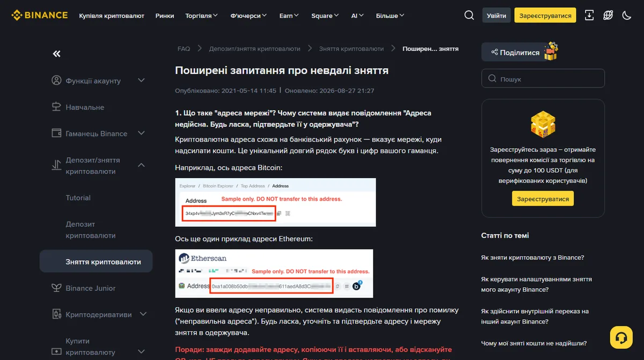This screenshot has width=644, height=360.
Task: Select Tutorial in sidebar
Action: click(78, 197)
